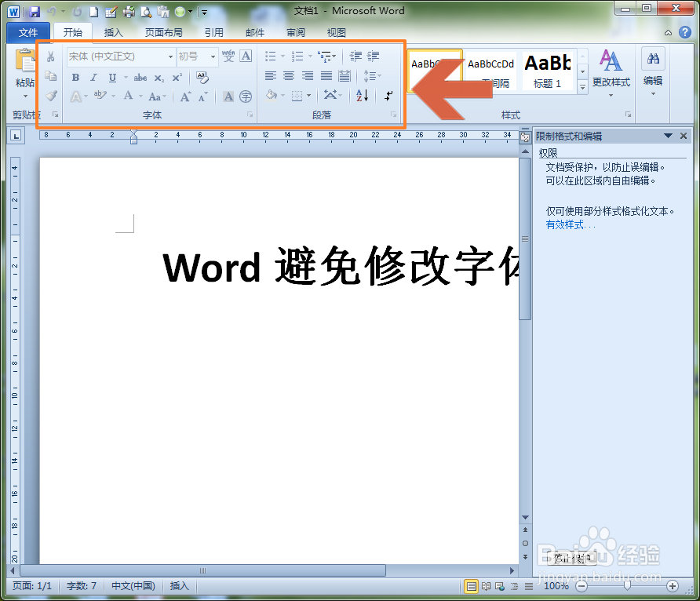The width and height of the screenshot is (700, 601).
Task: Click the Paste (粘贴) button
Action: coord(25,73)
